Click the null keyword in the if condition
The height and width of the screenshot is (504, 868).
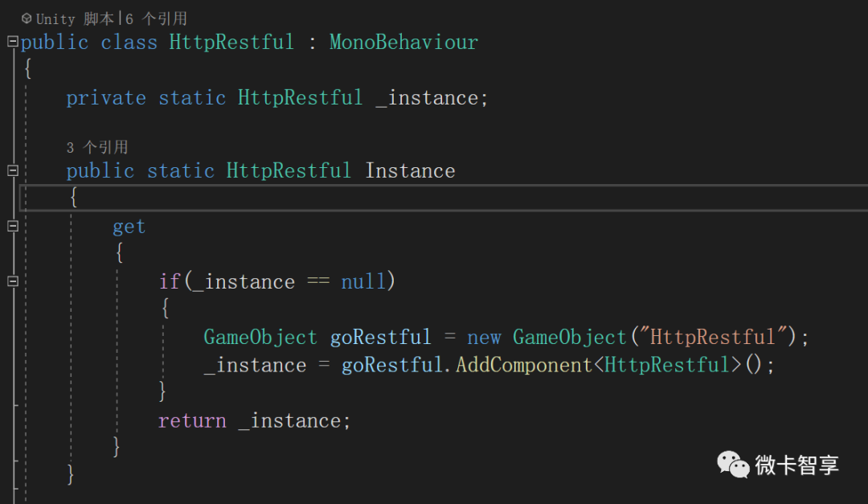click(x=363, y=281)
